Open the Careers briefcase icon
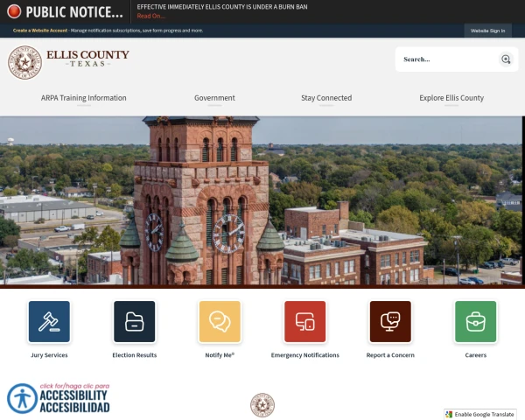Image resolution: width=525 pixels, height=420 pixels. coord(475,321)
